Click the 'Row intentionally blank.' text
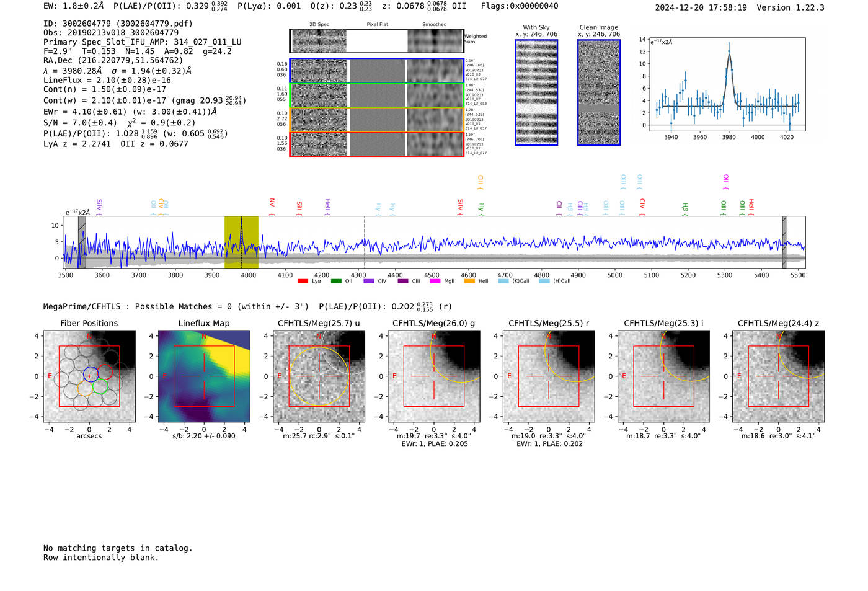The height and width of the screenshot is (591, 868). tap(101, 558)
